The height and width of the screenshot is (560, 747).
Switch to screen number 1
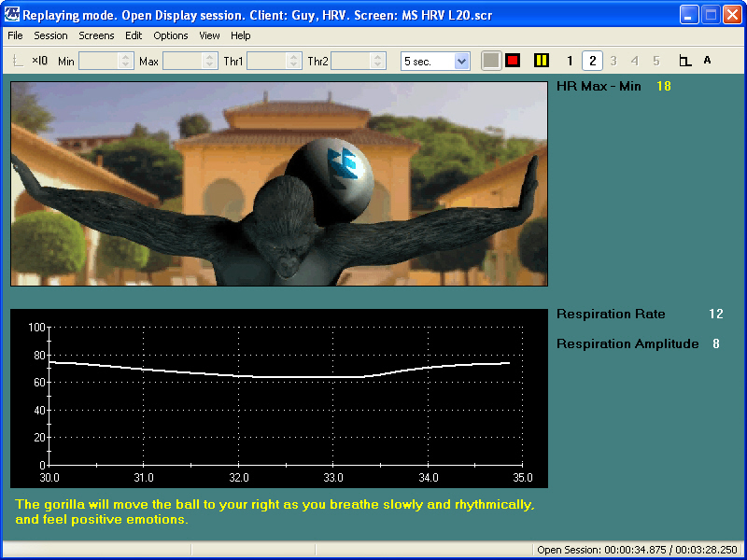coord(570,61)
